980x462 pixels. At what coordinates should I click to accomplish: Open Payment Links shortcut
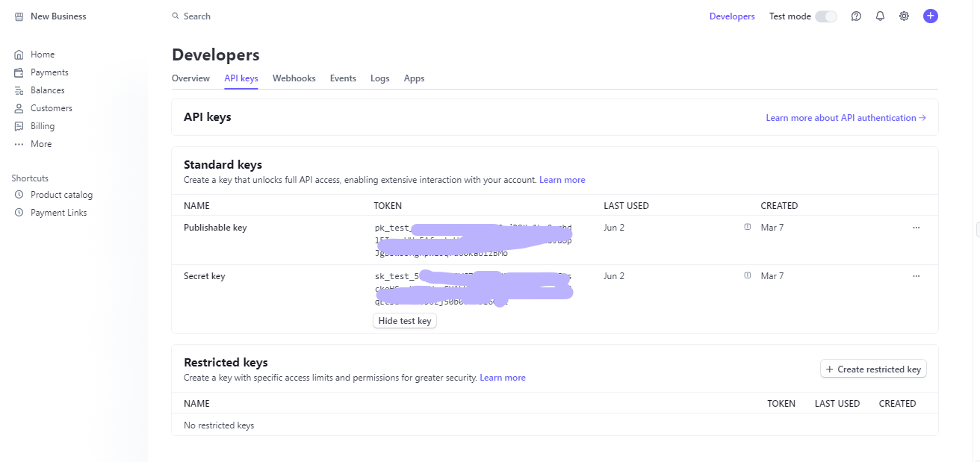pyautogui.click(x=59, y=213)
